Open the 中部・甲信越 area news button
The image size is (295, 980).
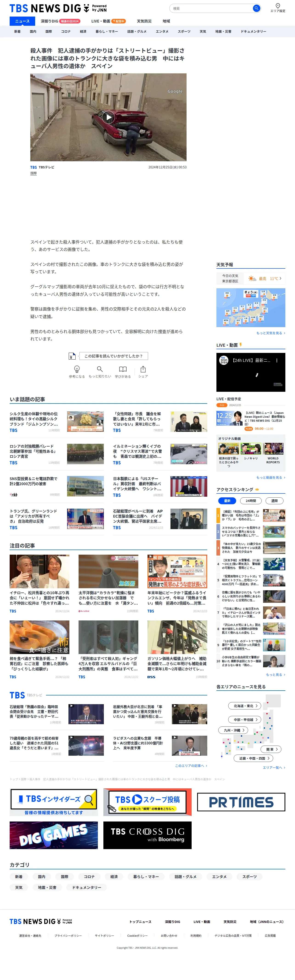click(x=245, y=719)
